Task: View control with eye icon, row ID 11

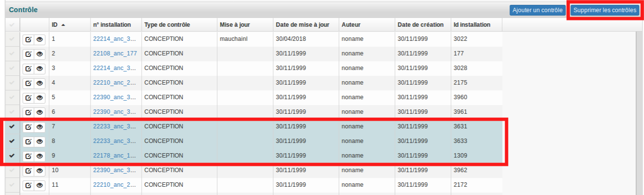Action: [40, 185]
